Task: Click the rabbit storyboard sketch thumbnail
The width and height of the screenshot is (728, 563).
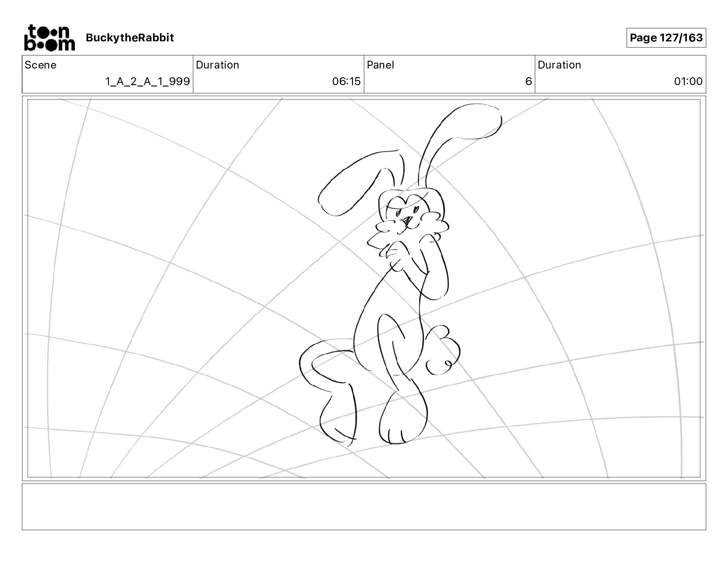Action: [364, 288]
